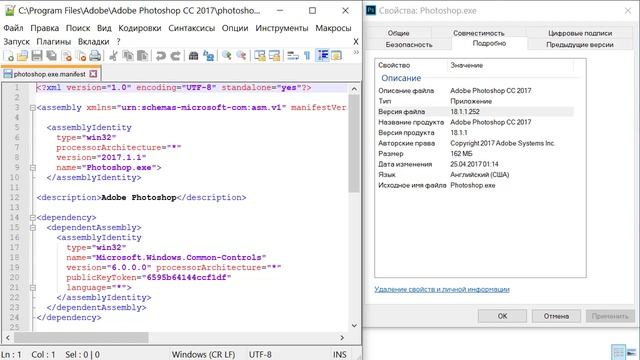640x360 pixels.
Task: Collapse the dependency fold marker on line 14
Action: click(32, 218)
